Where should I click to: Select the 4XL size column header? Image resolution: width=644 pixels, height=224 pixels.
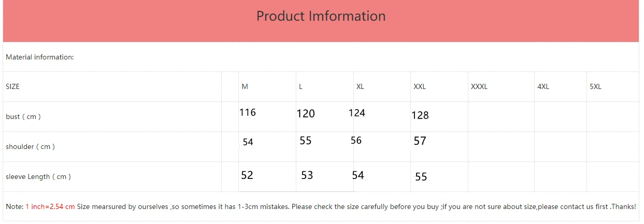point(543,86)
